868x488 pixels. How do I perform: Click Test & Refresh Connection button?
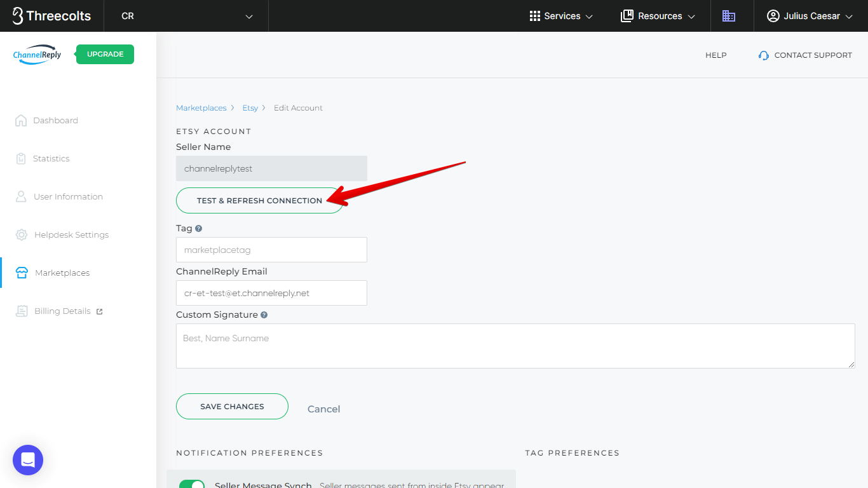click(x=259, y=200)
